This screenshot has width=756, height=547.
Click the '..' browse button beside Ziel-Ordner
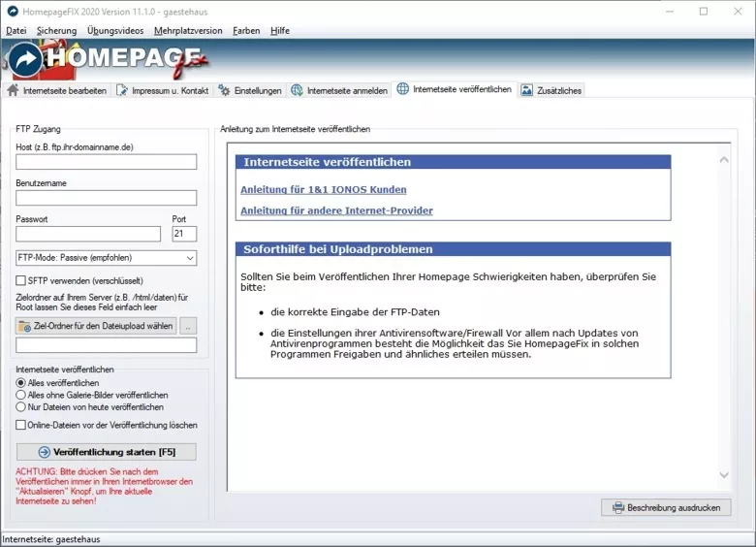188,327
